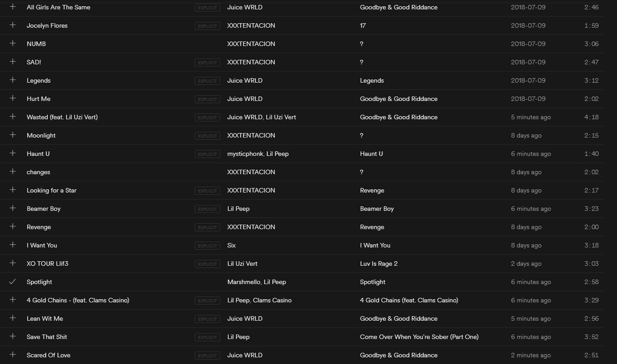Open Lil Uzi Vert artist on Wasted row

coord(281,117)
